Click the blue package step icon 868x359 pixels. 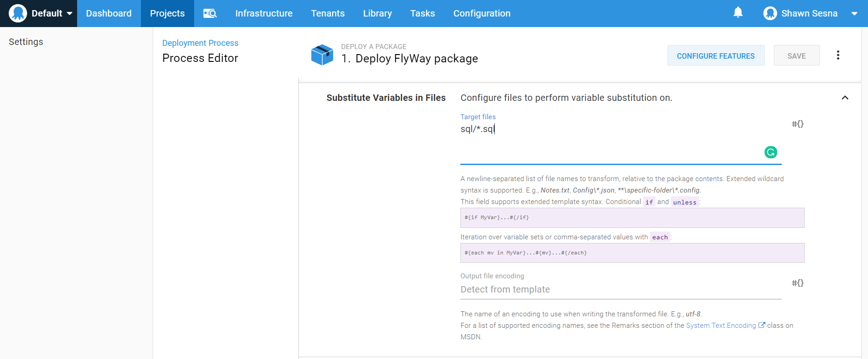[x=322, y=55]
